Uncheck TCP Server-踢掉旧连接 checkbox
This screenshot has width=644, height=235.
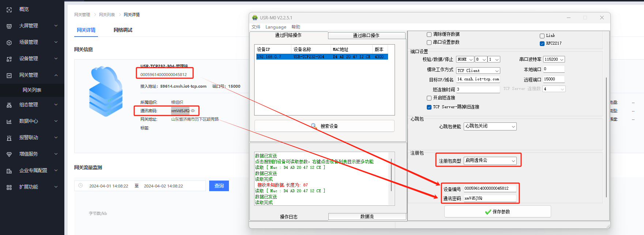click(x=429, y=107)
